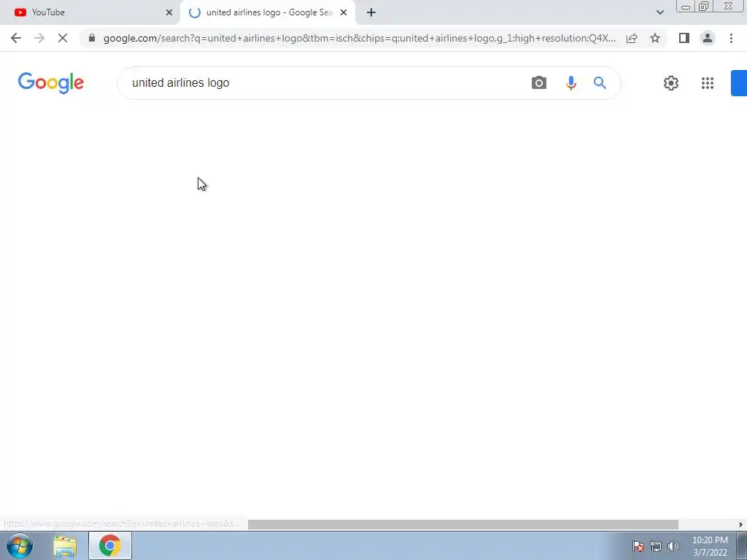The width and height of the screenshot is (747, 560).
Task: Open Chrome three-dot menu
Action: coord(731,38)
